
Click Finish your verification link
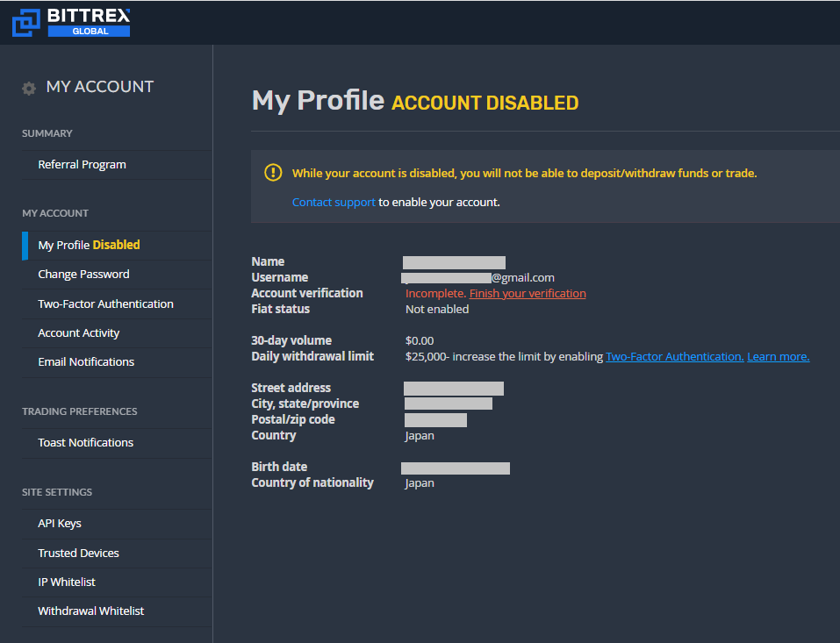[528, 294]
